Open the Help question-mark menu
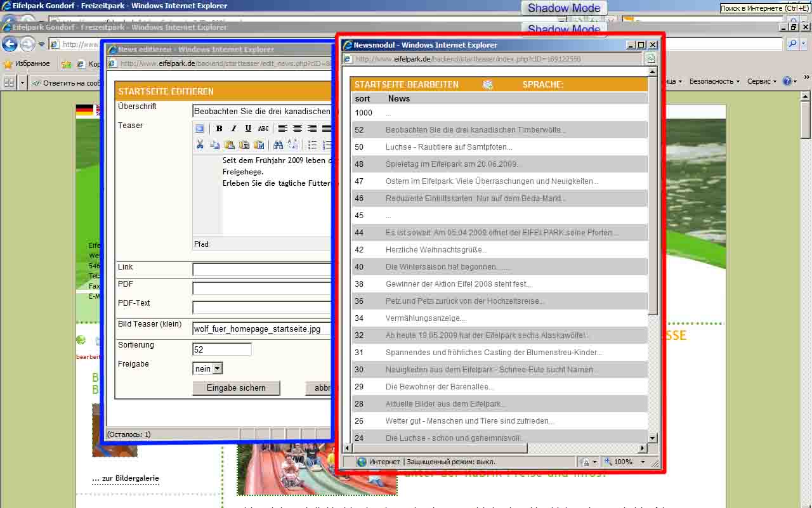The height and width of the screenshot is (508, 812). pos(789,81)
